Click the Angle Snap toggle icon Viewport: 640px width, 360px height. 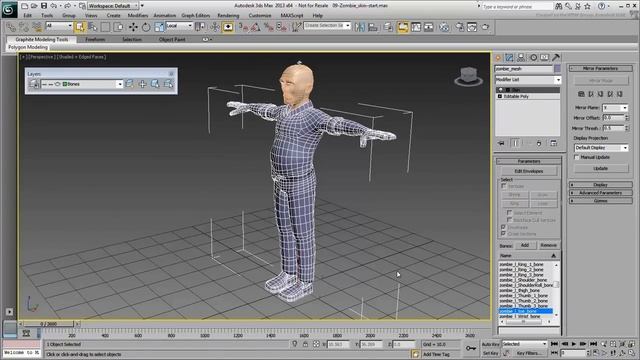255,27
